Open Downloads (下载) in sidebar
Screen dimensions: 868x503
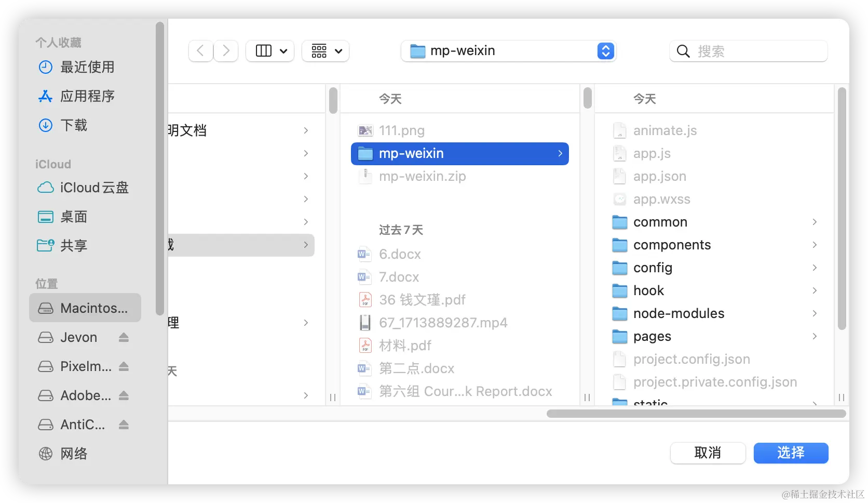86,125
